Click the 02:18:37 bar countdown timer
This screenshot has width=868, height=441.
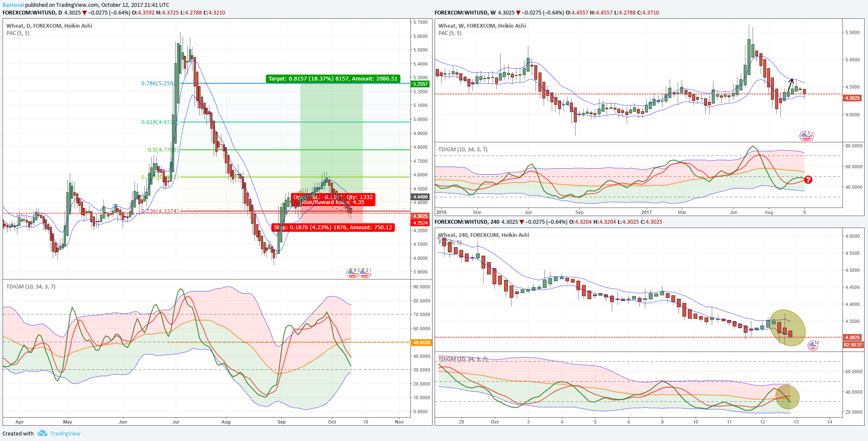point(853,345)
